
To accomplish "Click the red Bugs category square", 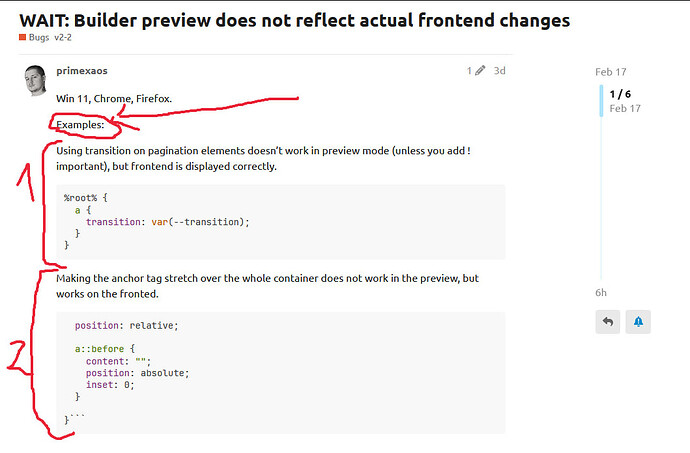I will [22, 37].
